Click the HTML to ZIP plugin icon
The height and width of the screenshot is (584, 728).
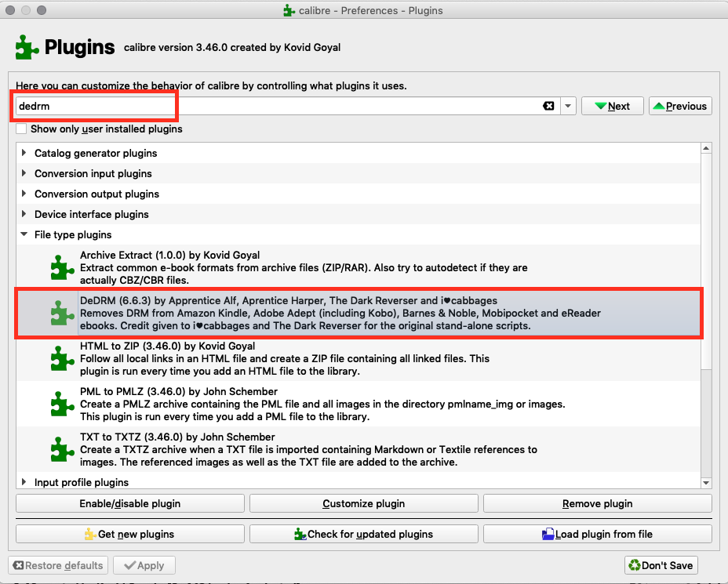point(62,358)
